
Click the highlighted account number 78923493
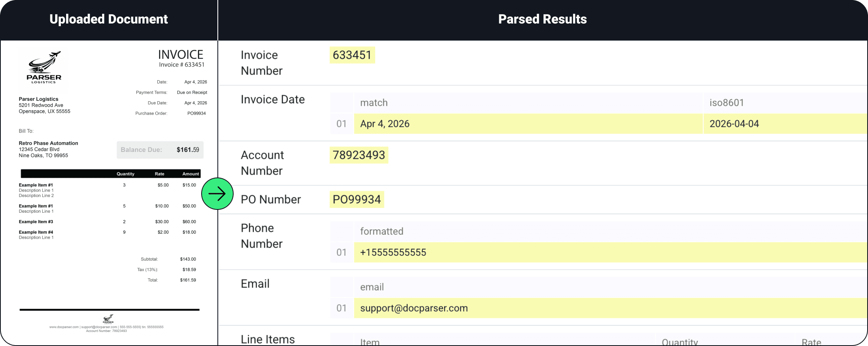click(x=359, y=155)
